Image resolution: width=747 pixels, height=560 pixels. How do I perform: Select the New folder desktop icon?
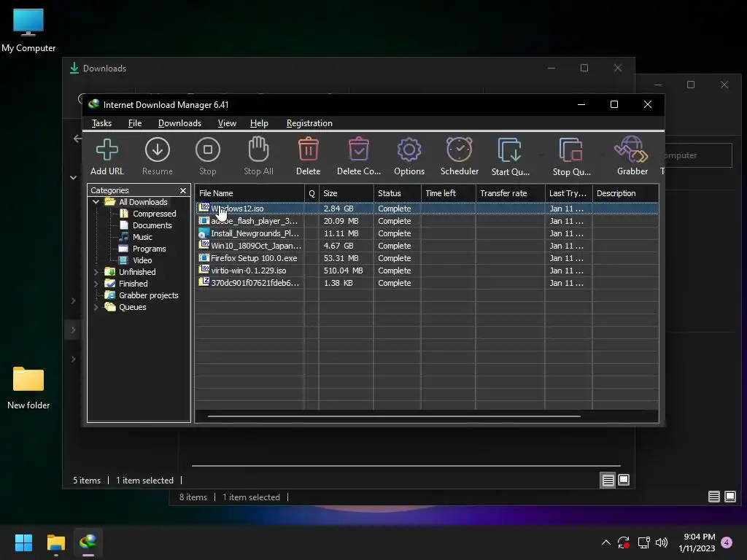click(28, 388)
